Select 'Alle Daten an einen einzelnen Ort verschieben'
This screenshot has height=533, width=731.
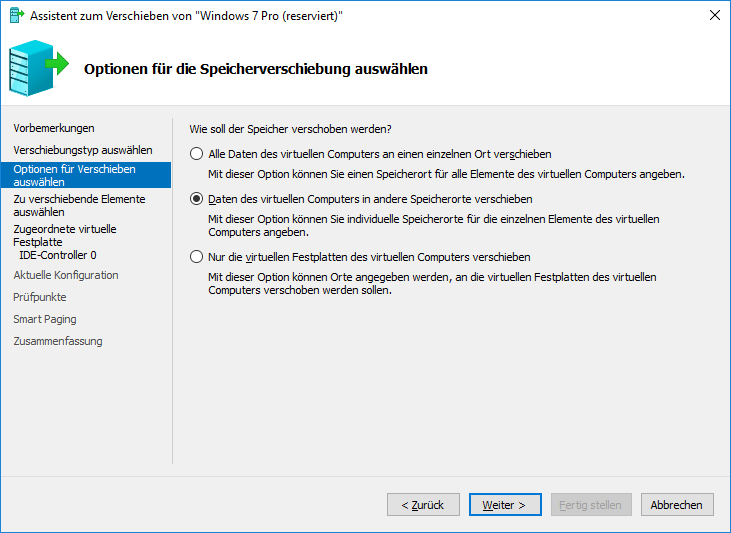(x=196, y=154)
